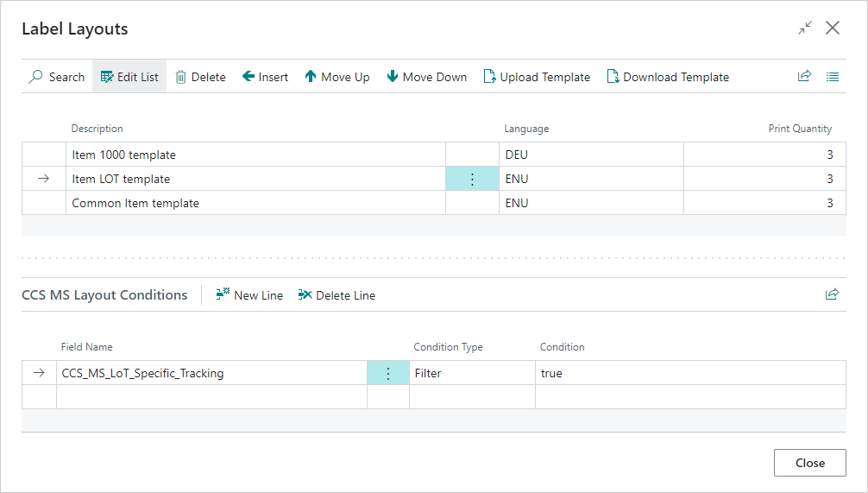Click the share icon in top toolbar
The width and height of the screenshot is (868, 493).
tap(804, 76)
